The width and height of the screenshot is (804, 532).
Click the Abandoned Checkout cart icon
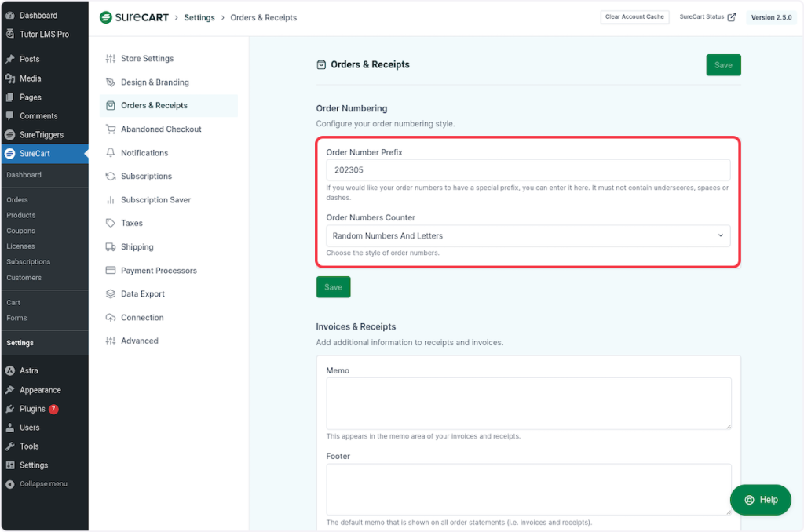pyautogui.click(x=111, y=129)
